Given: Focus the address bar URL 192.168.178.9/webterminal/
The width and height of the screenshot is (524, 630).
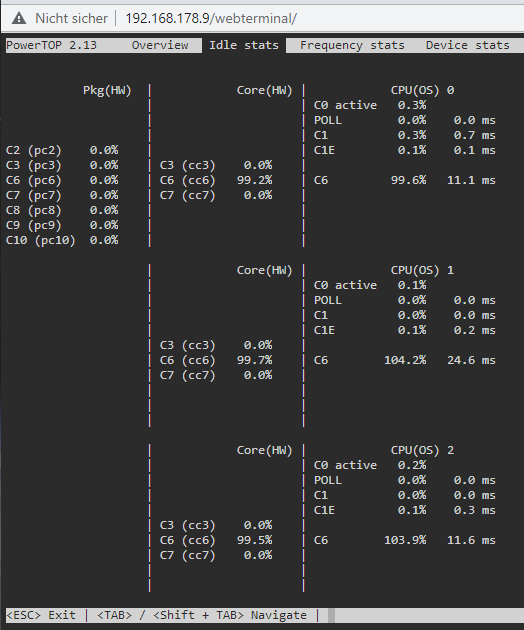Looking at the screenshot, I should pyautogui.click(x=211, y=18).
